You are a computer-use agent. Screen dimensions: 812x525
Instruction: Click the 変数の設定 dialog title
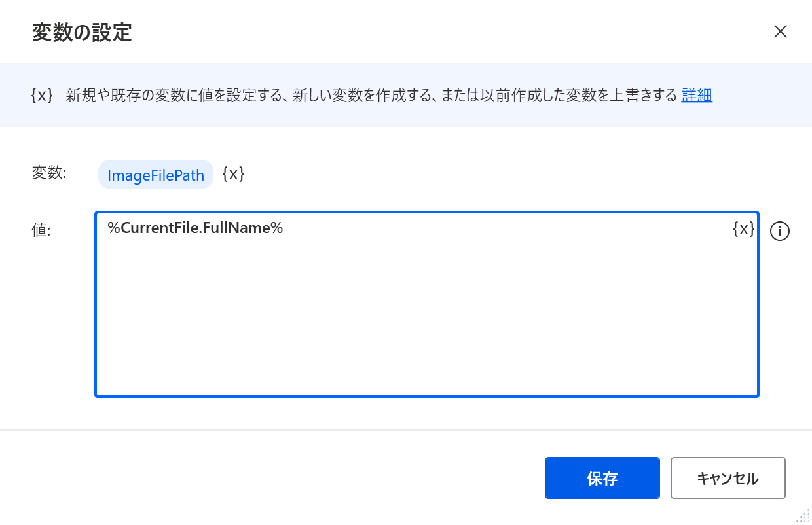82,32
